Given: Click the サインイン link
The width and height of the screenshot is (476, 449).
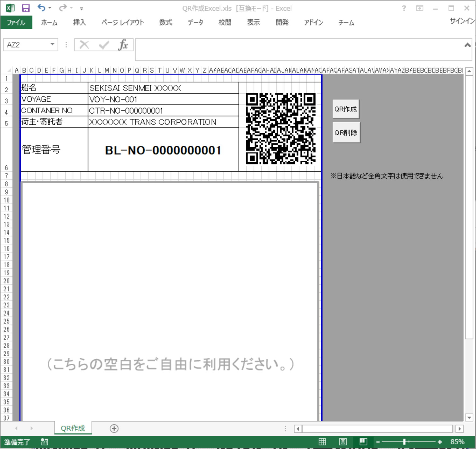Looking at the screenshot, I should pos(462,21).
